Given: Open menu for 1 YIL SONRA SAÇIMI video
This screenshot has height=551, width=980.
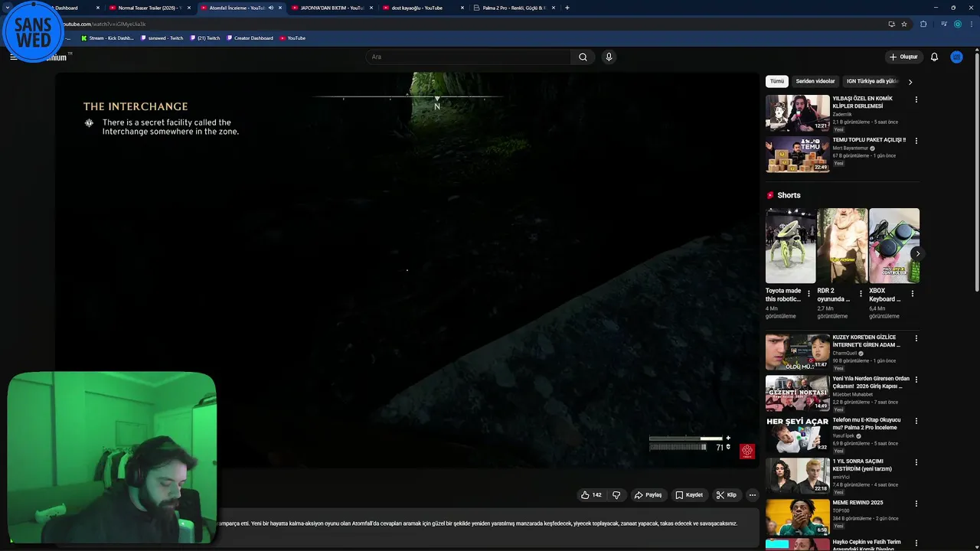Looking at the screenshot, I should 916,462.
